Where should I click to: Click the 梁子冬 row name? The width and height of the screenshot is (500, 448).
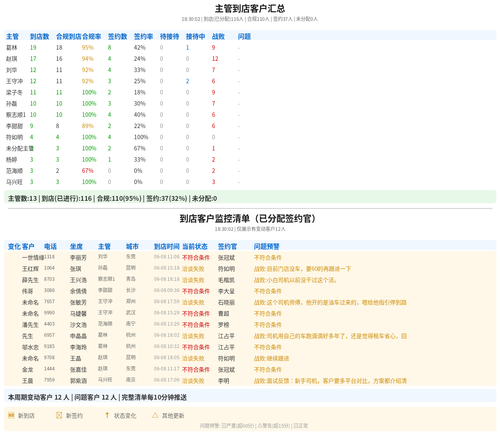click(14, 92)
